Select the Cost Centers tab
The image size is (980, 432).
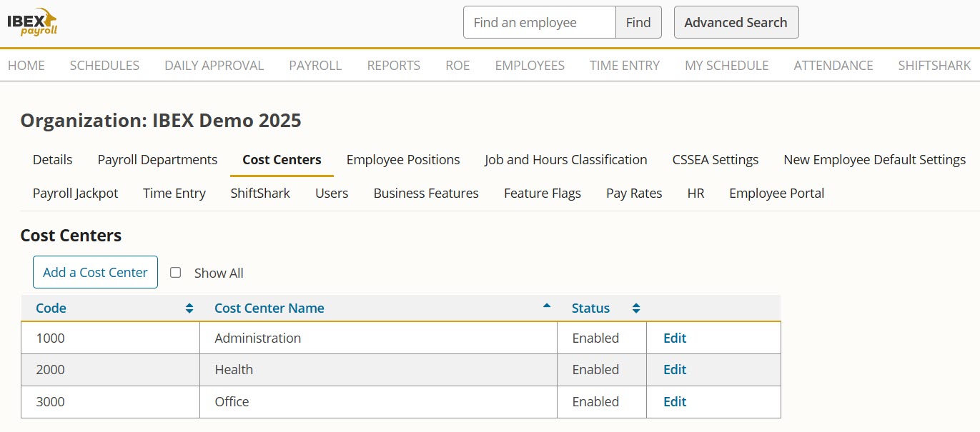click(282, 160)
